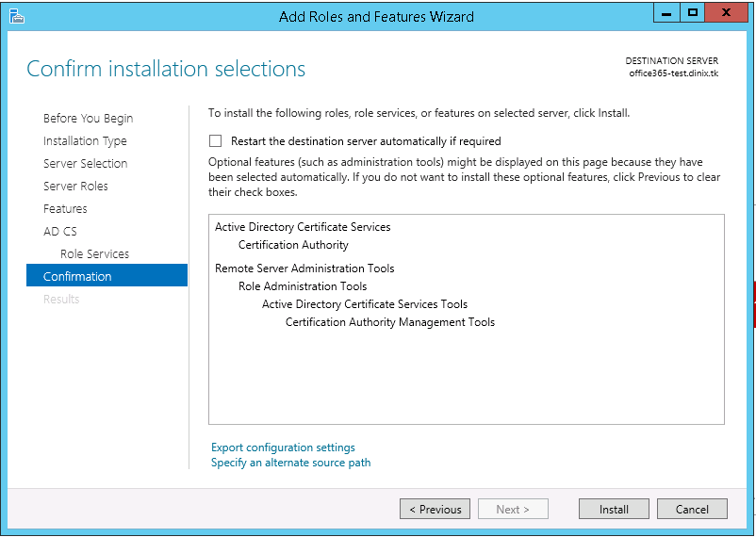Open the Server Roles step

click(75, 187)
